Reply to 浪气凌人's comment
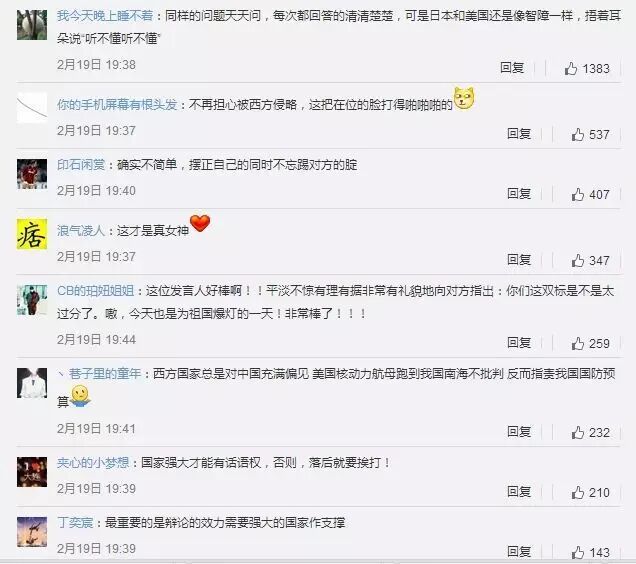 (519, 260)
